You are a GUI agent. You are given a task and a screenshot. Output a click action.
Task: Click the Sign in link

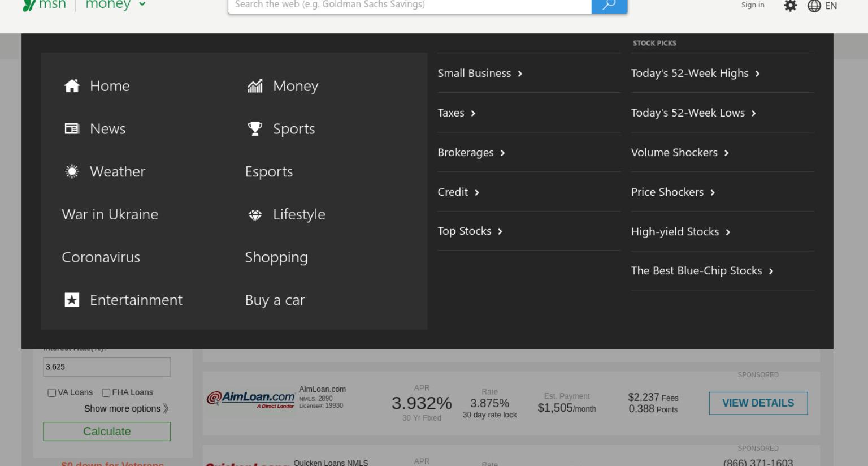[x=753, y=5]
